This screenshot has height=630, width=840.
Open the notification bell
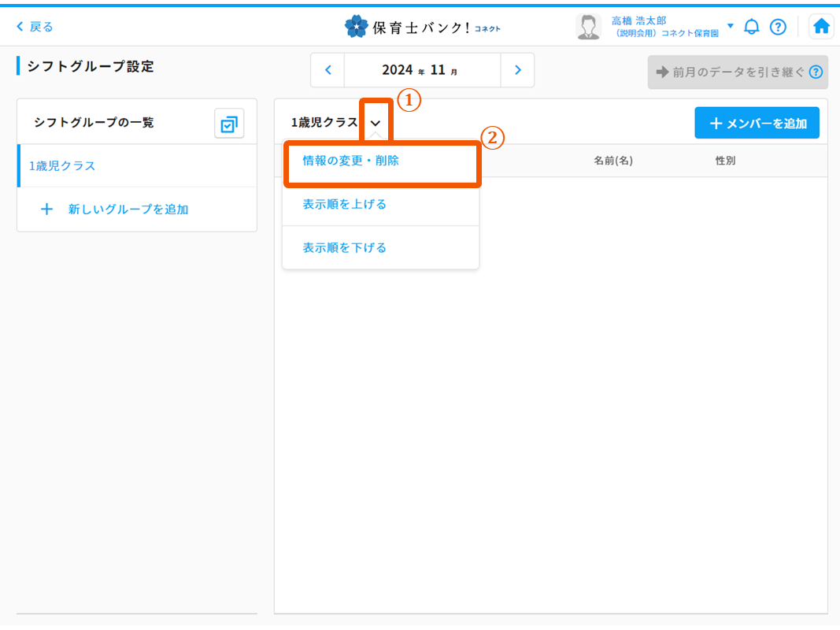coord(752,27)
